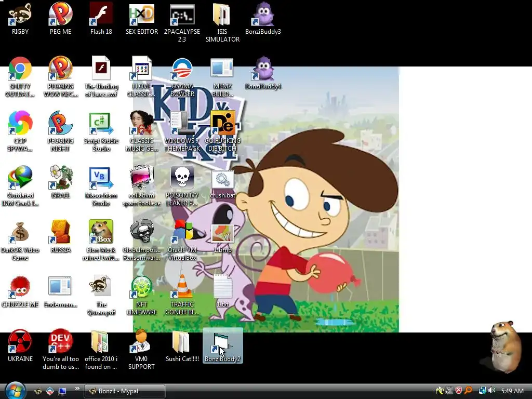Screen dimensions: 532x399
Task: Open the Flash 18 shortcut
Action: pyautogui.click(x=101, y=19)
